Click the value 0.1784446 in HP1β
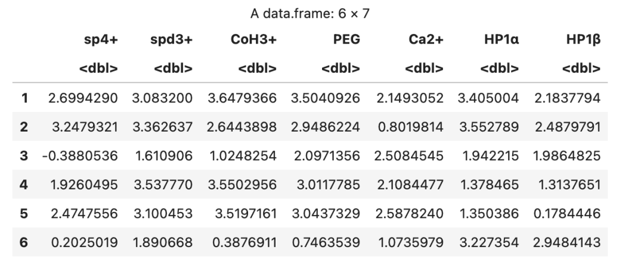Viewport: 644px width, 262px height. (567, 214)
